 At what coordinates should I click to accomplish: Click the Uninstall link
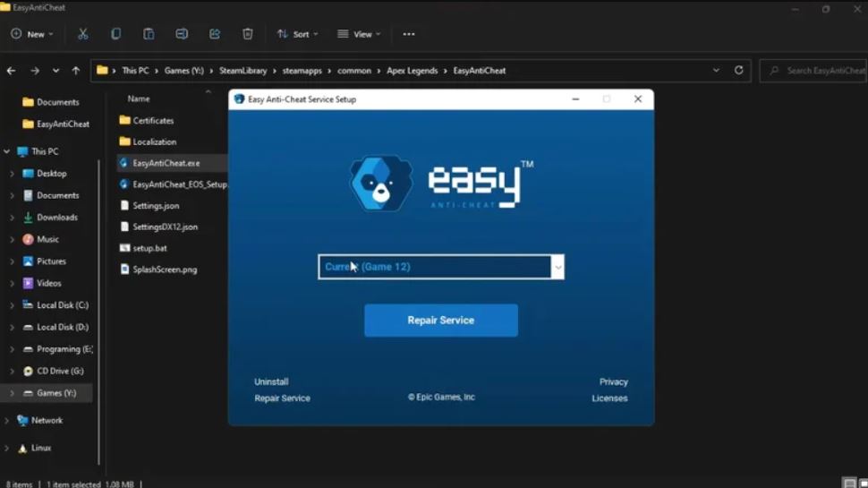[x=271, y=381]
